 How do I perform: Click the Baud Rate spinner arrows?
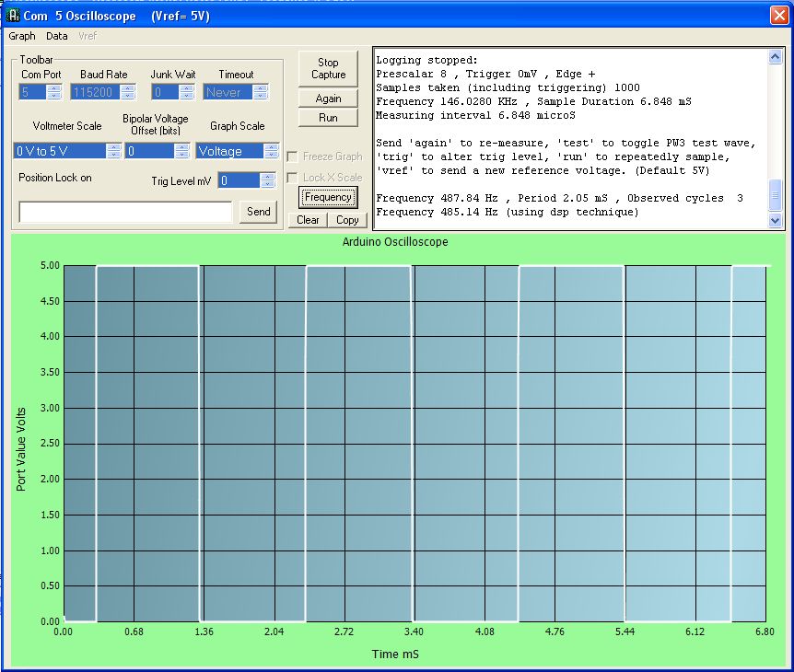pos(128,92)
